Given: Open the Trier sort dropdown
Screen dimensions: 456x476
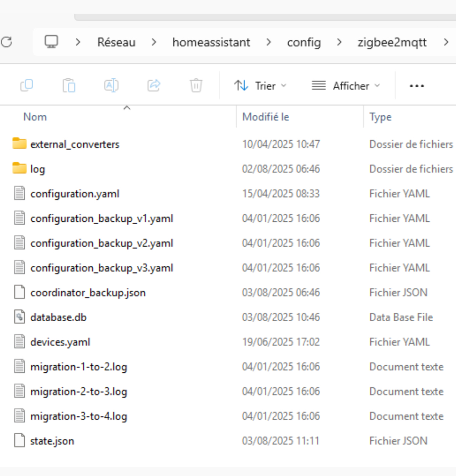Looking at the screenshot, I should point(260,85).
